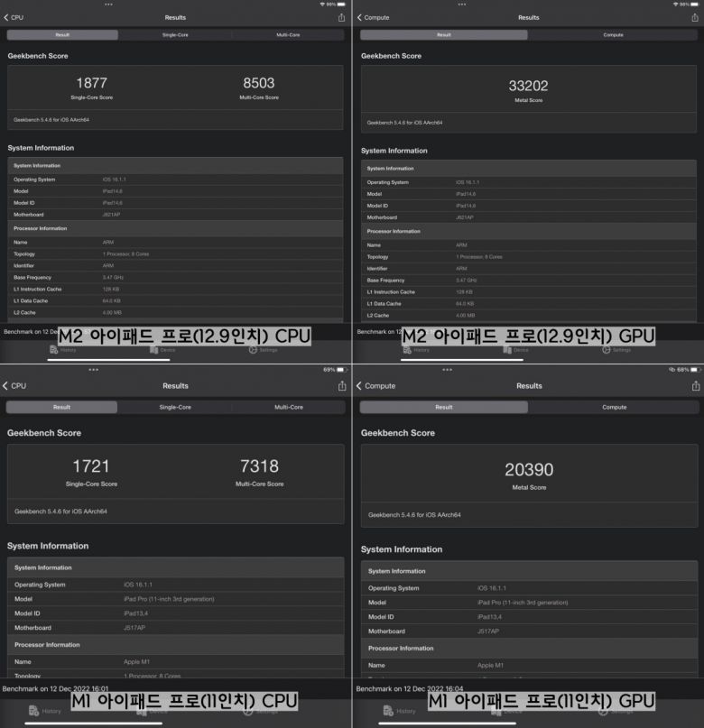Go back to Compute from 33202 Metal results
This screenshot has height=728, width=704.
click(373, 17)
